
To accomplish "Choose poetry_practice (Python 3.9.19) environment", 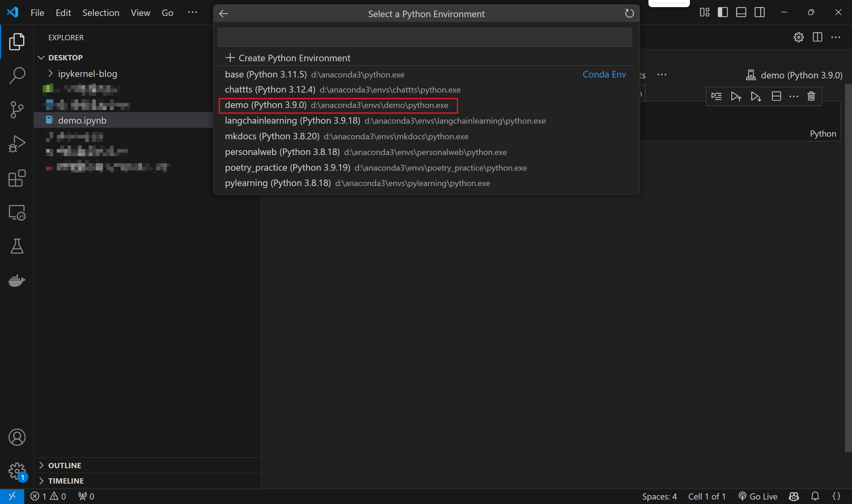I will tap(427, 168).
